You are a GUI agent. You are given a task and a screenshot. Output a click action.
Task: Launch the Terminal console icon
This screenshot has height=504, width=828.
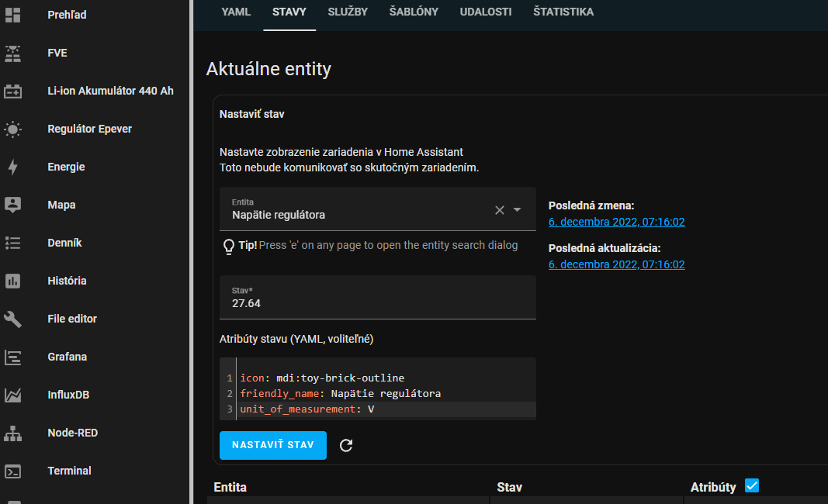pos(13,471)
